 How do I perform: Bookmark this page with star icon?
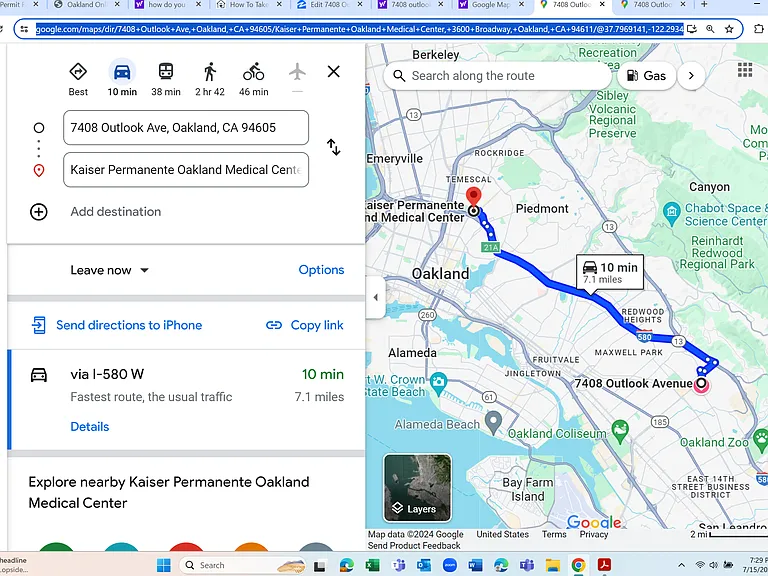[x=729, y=29]
